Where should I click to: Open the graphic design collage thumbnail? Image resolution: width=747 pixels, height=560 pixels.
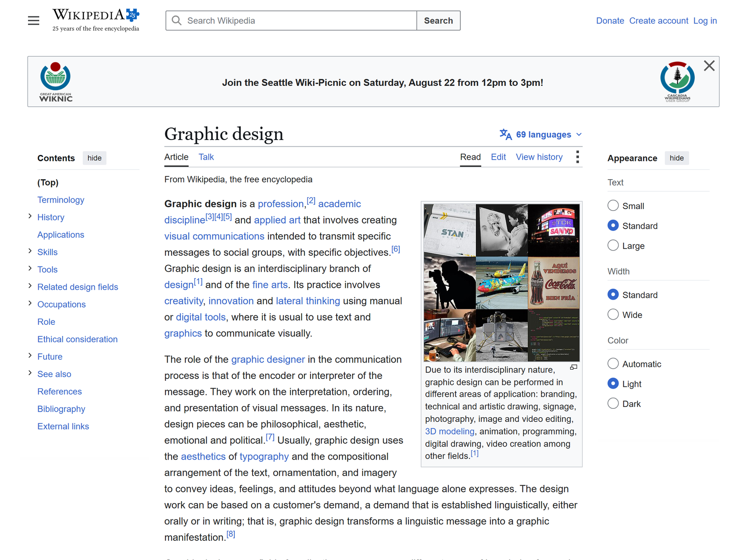[501, 282]
